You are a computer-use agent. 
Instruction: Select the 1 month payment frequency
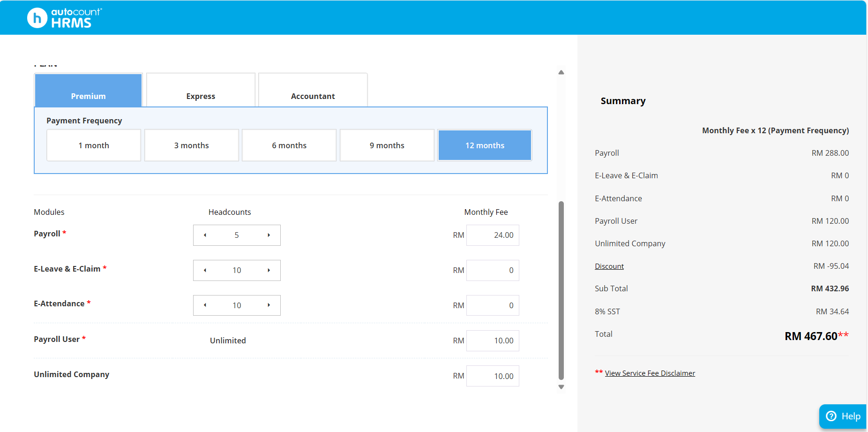click(94, 145)
